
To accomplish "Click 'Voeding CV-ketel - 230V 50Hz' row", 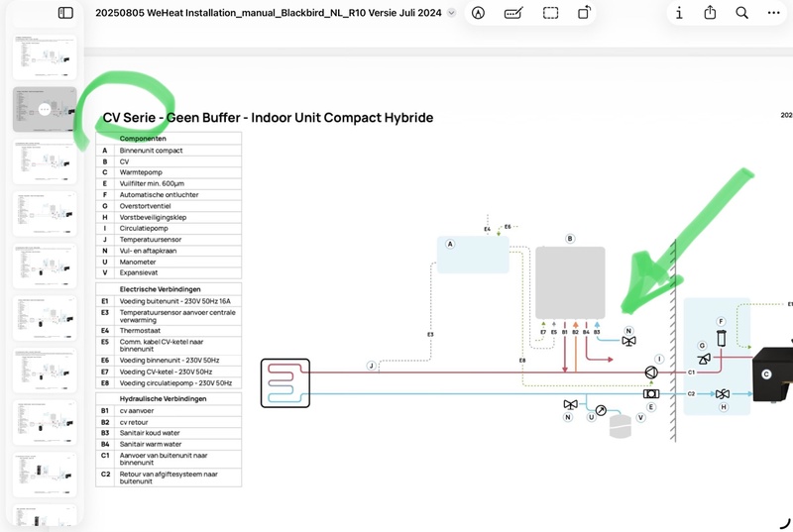I will 169,372.
